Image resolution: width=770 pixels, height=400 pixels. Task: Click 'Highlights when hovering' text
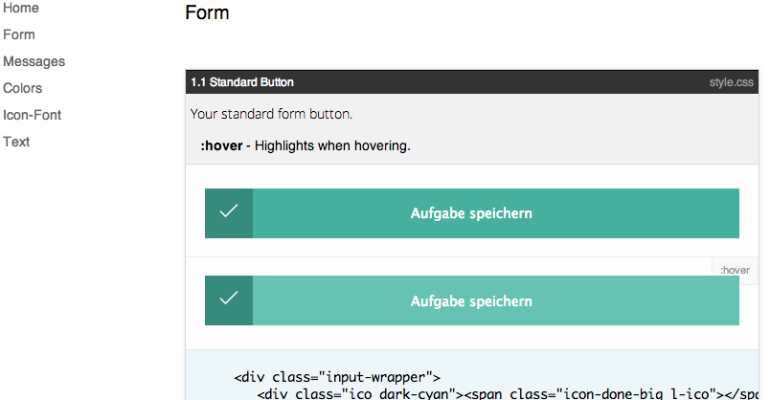(x=332, y=146)
